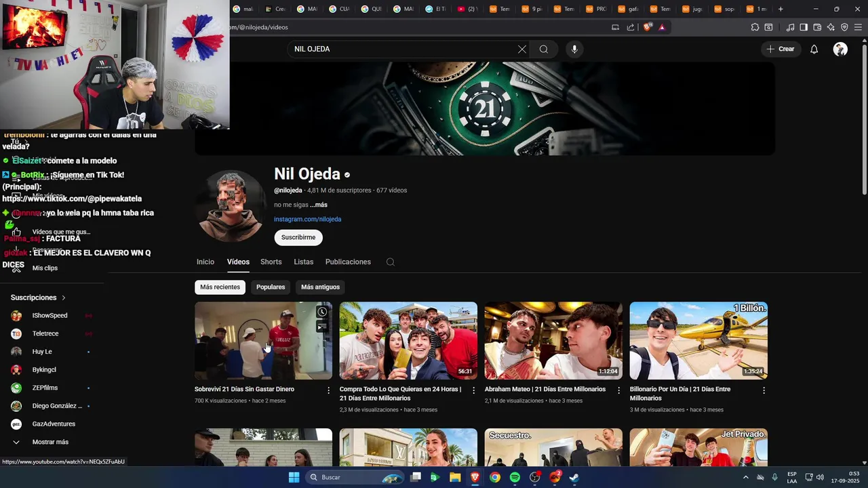Open YouTube notifications bell
Screen dimensions: 868x488
(x=814, y=49)
